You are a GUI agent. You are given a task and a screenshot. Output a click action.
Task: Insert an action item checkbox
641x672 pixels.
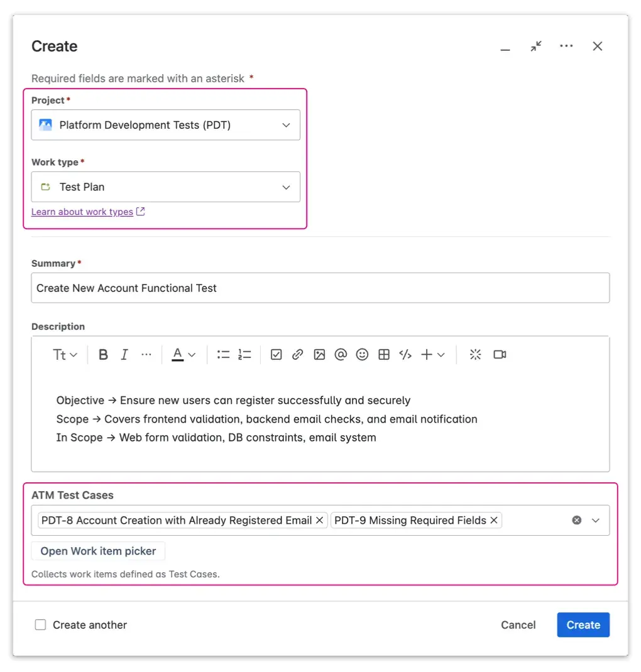coord(276,354)
